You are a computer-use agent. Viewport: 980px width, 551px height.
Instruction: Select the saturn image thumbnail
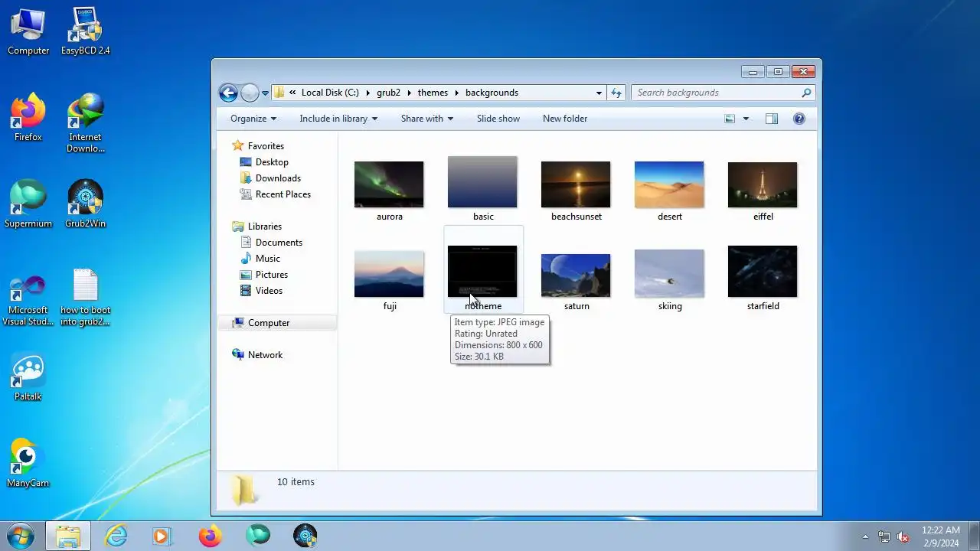pos(576,275)
